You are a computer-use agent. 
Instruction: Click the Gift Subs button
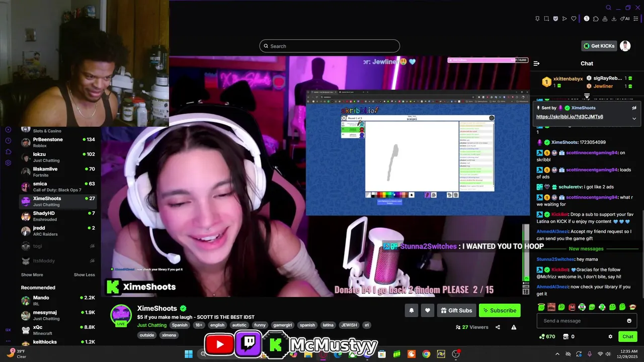[x=456, y=310]
